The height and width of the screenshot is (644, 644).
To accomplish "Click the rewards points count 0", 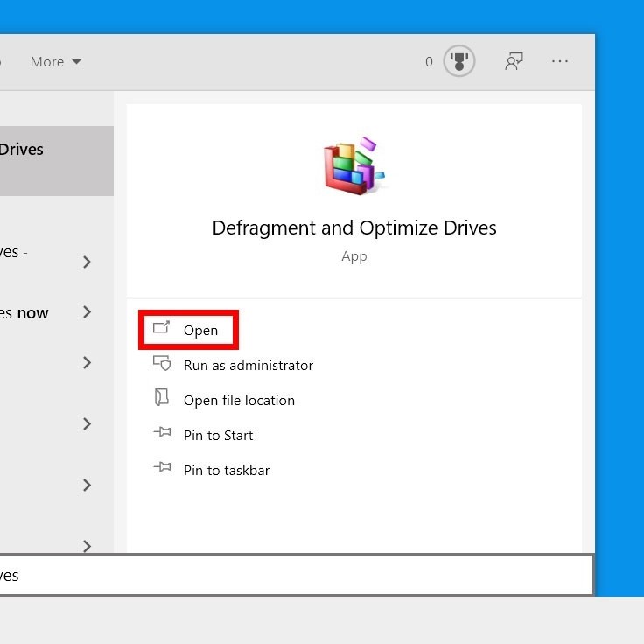I will [x=429, y=61].
